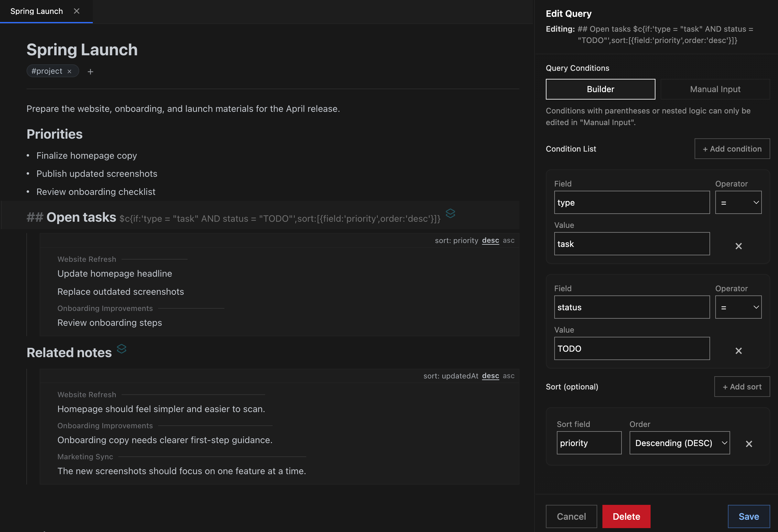This screenshot has height=532, width=778.
Task: Add a new condition
Action: tap(732, 149)
